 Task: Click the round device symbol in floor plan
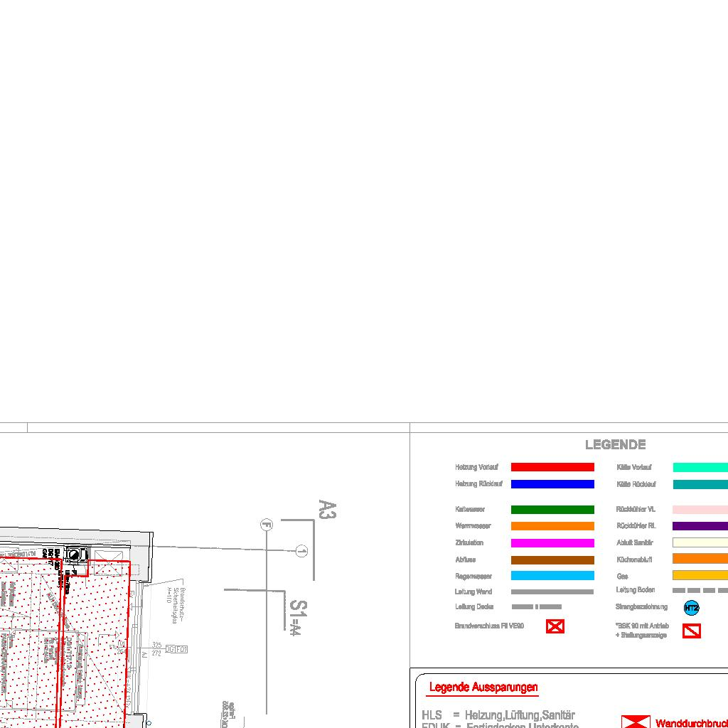point(73,556)
